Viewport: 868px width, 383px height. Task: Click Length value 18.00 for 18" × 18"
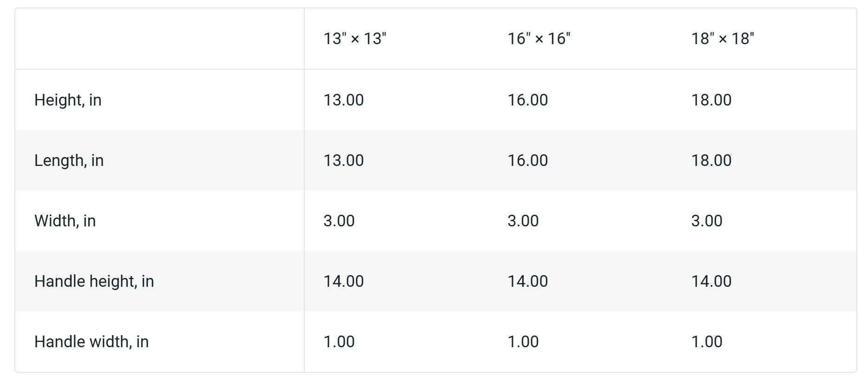point(711,160)
